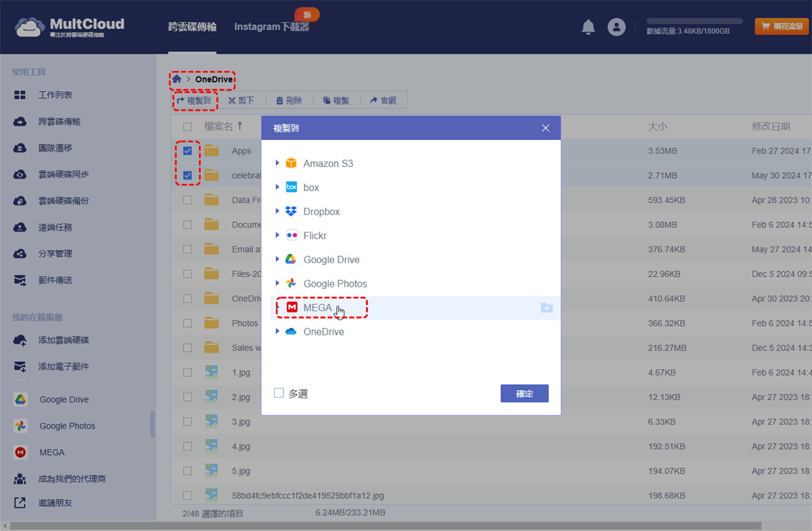Open notification bell icon
Screen dimensions: 812x531
point(589,27)
